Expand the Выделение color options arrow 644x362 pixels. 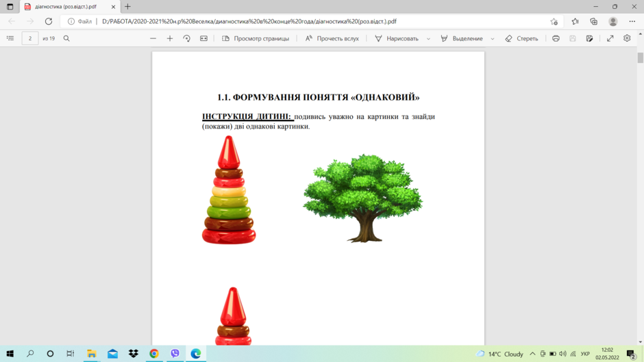tap(493, 38)
